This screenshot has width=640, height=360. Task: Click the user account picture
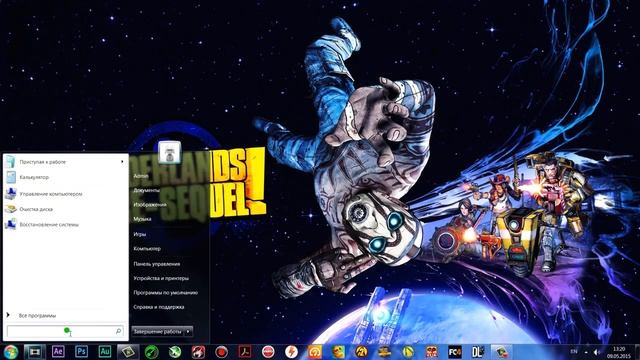[x=169, y=152]
